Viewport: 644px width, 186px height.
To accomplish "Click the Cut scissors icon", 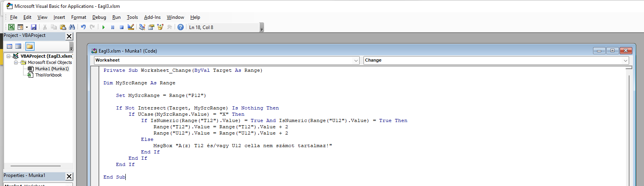I will 45,27.
